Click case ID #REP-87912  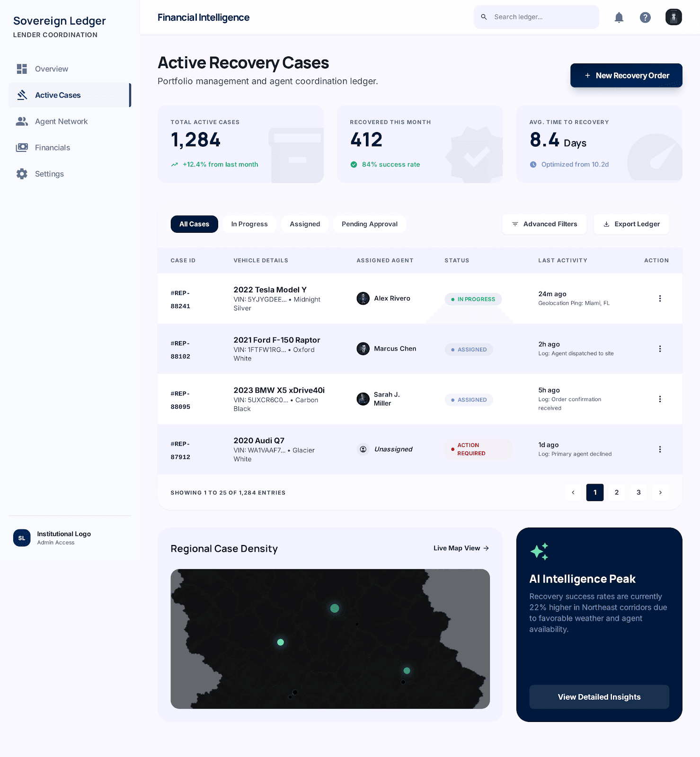(180, 450)
